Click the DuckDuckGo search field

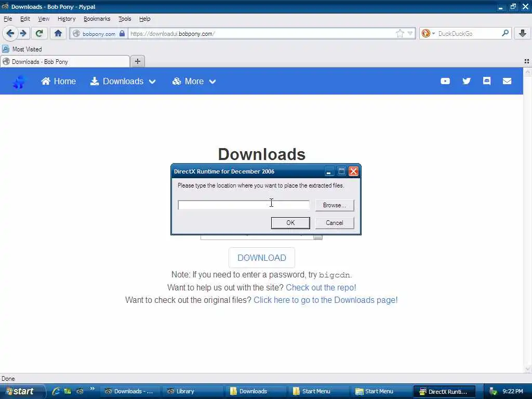point(468,34)
